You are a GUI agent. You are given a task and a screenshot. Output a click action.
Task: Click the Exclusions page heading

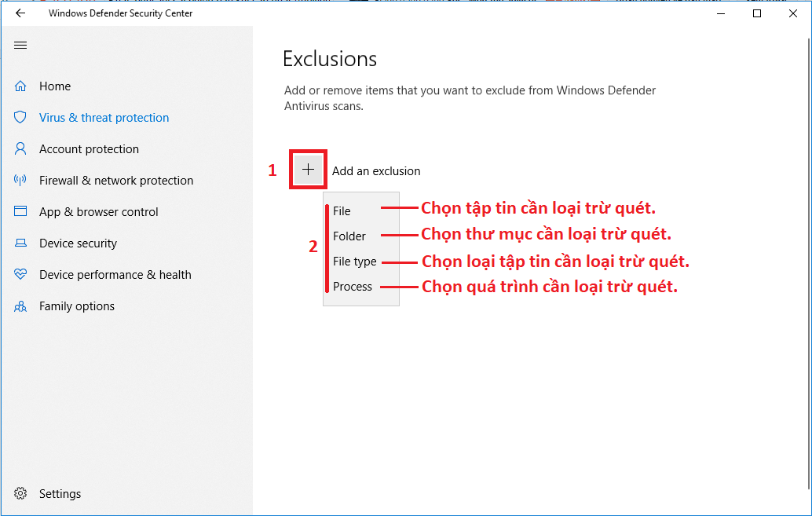click(330, 59)
